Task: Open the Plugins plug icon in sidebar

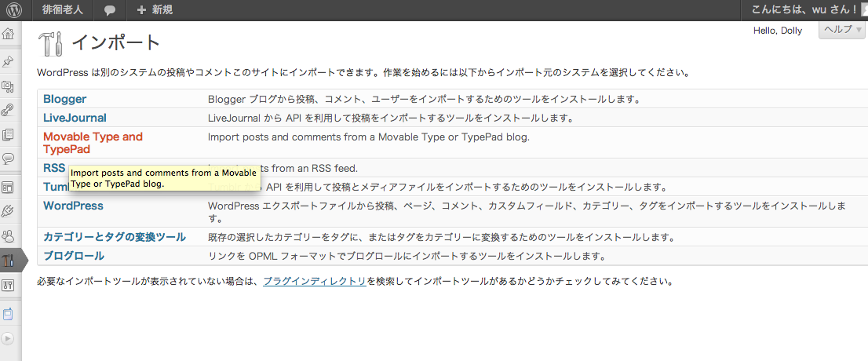Action: [8, 212]
